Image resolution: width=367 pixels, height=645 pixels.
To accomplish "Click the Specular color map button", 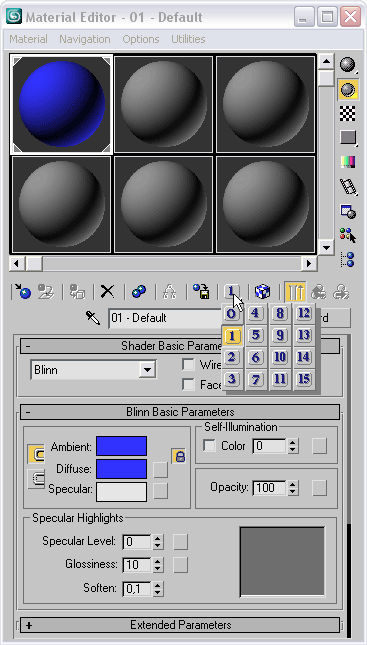I will click(x=160, y=491).
